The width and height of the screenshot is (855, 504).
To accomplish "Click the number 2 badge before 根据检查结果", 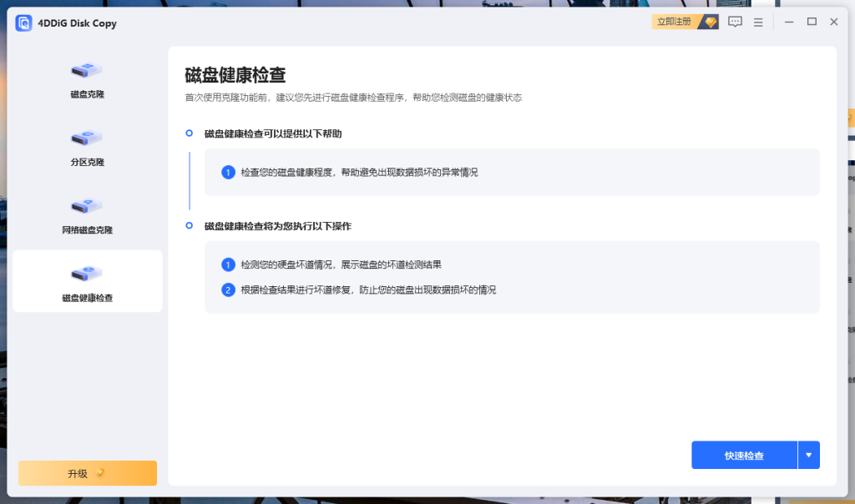I will tap(228, 290).
